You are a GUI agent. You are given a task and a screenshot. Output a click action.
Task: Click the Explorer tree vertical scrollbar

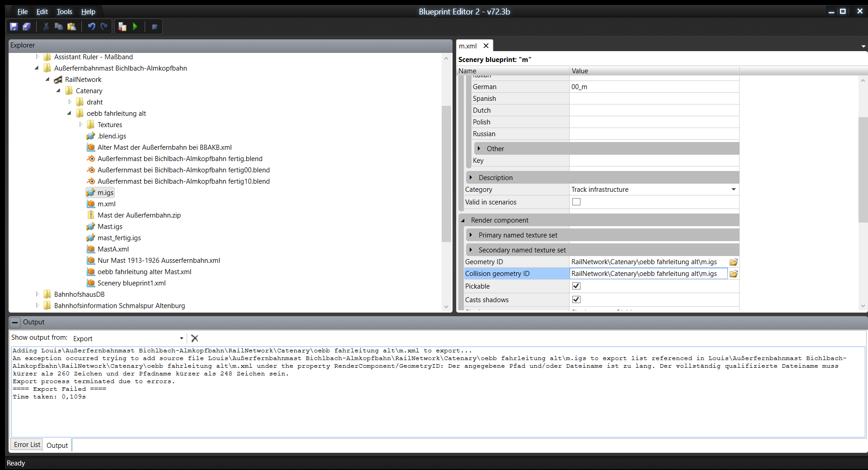click(x=446, y=174)
